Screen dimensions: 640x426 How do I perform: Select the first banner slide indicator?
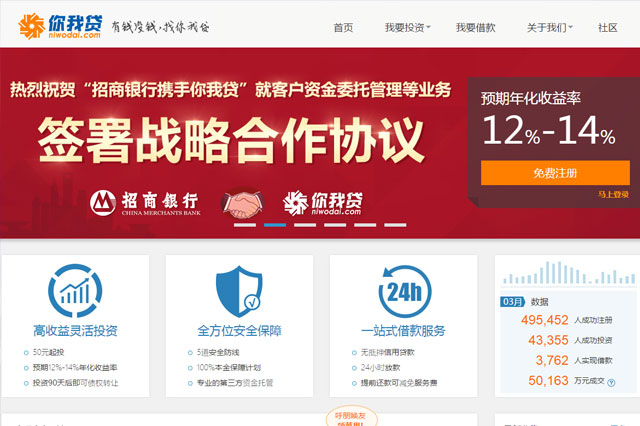tap(245, 225)
